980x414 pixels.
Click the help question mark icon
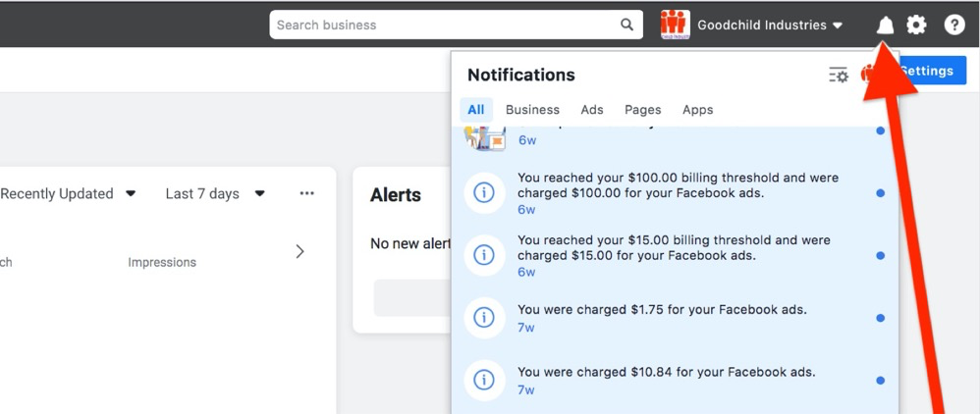point(953,26)
